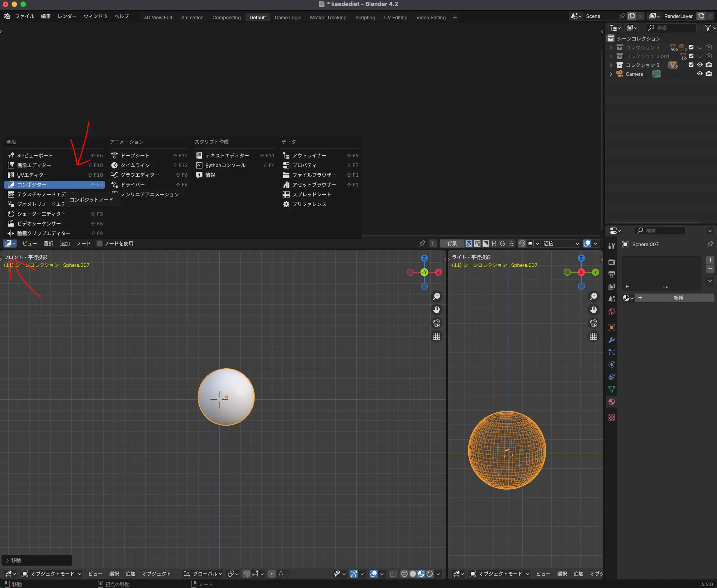The width and height of the screenshot is (717, 588).
Task: Switch area to the Outliner editor
Action: pyautogui.click(x=320, y=156)
